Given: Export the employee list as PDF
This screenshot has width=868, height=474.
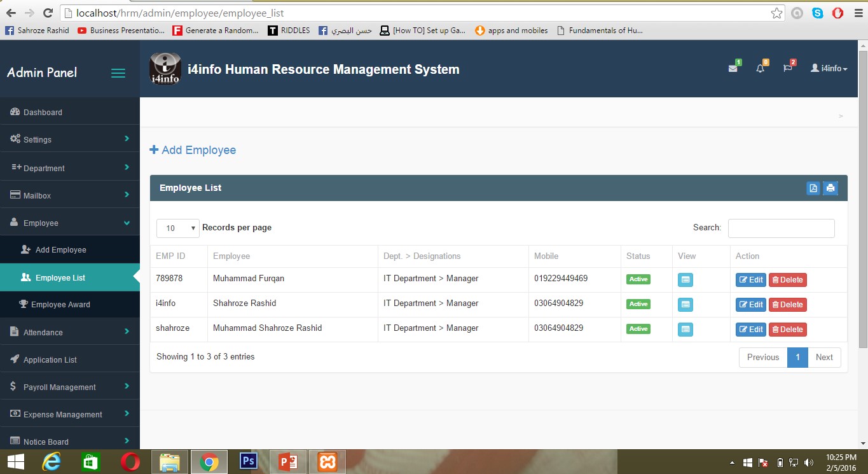Looking at the screenshot, I should pos(813,188).
